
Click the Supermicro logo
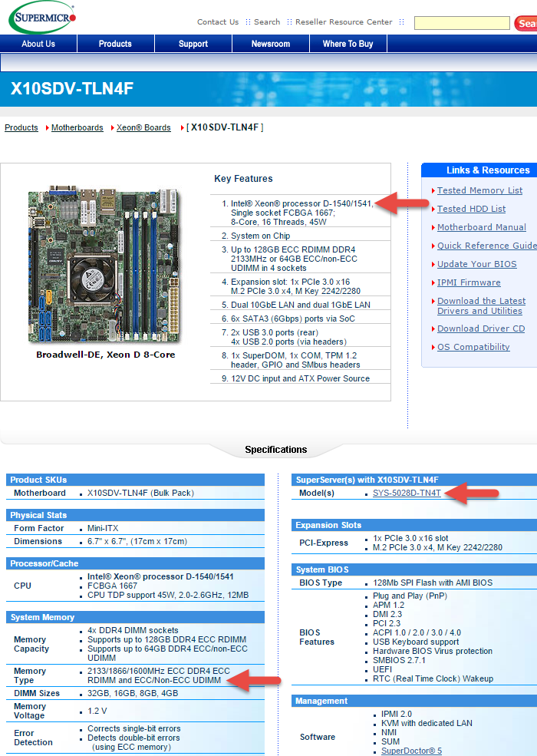42,18
